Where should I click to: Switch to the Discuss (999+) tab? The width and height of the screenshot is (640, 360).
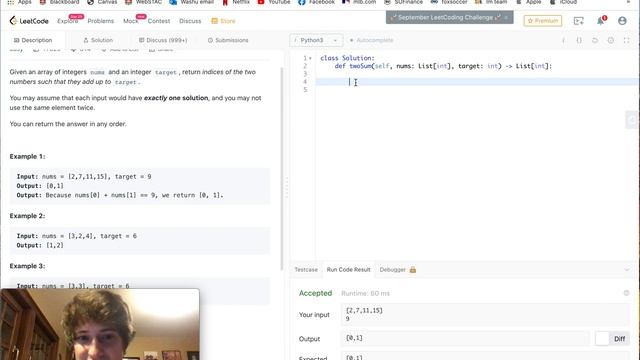tap(163, 40)
